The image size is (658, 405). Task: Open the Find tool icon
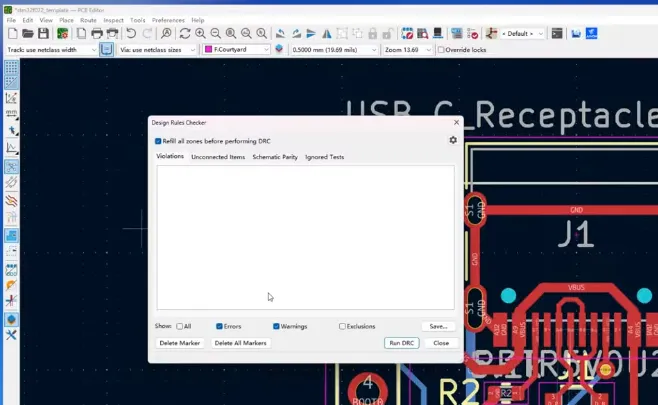click(166, 34)
